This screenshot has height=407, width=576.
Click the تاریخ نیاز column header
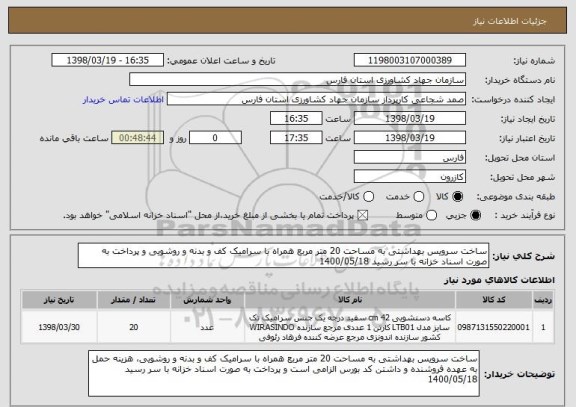click(x=59, y=300)
